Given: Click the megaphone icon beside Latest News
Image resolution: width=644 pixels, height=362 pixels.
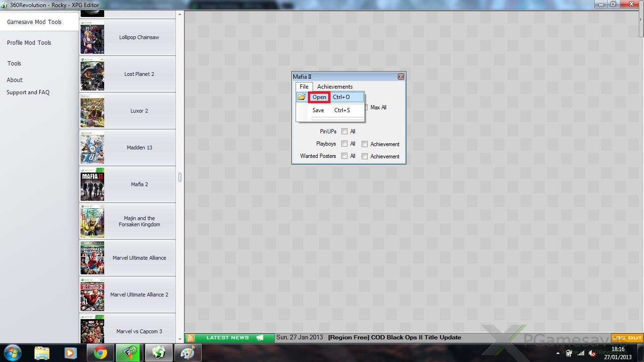Looking at the screenshot, I should point(260,338).
